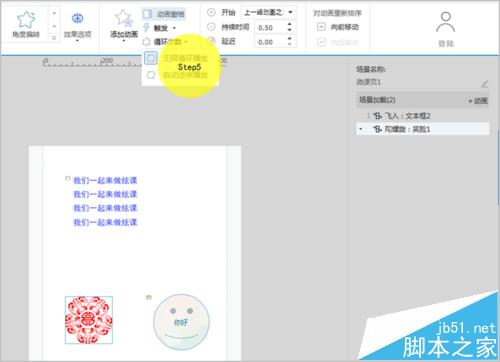
Task: Click animation marker beside the text box
Action: 68,179
